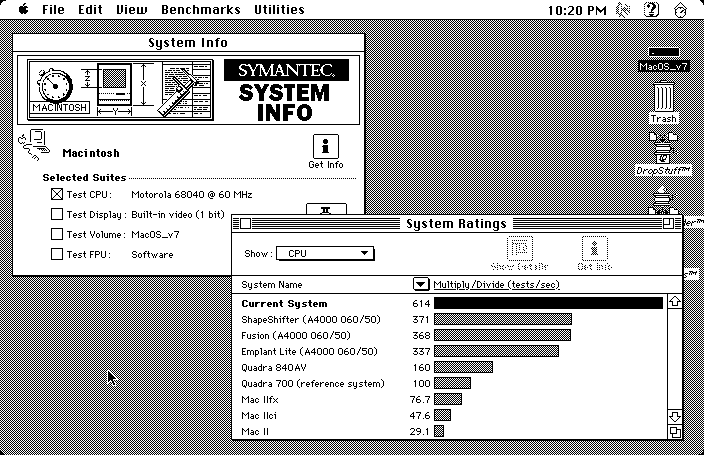Click the size box of System Ratings window

click(675, 432)
